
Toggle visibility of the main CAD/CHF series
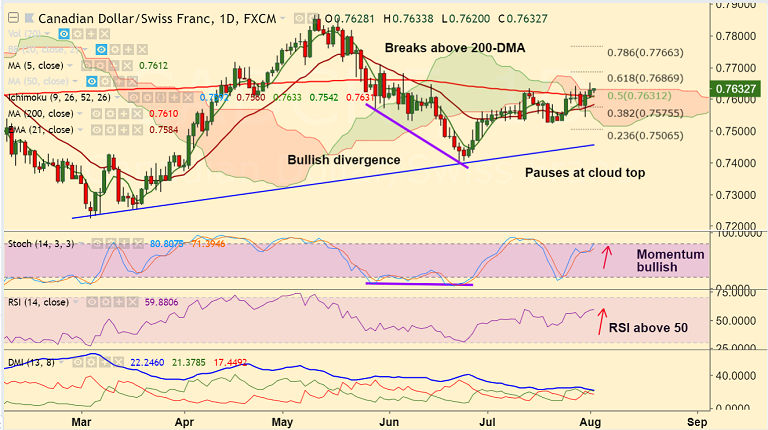click(299, 19)
